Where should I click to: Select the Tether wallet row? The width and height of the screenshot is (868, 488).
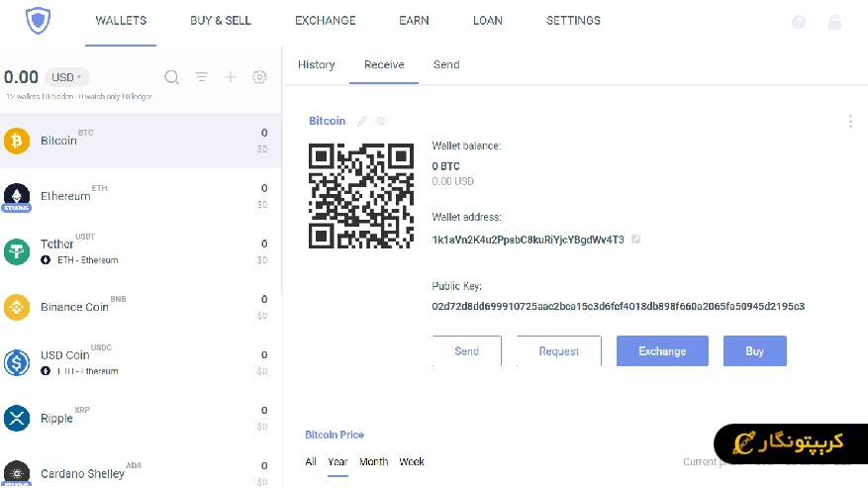coord(141,251)
